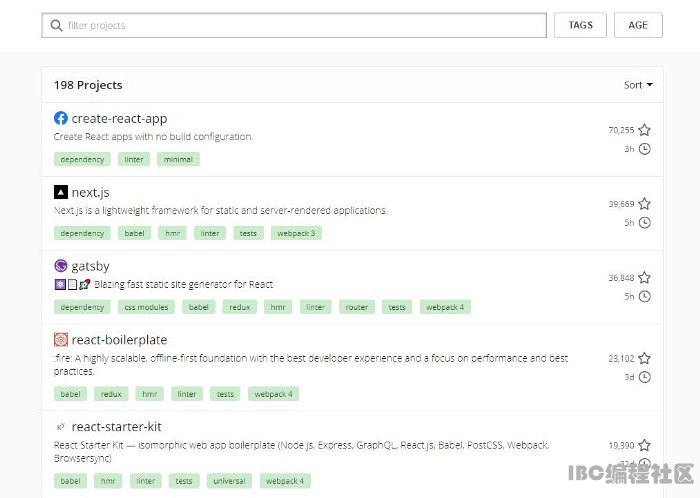Image resolution: width=700 pixels, height=498 pixels.
Task: Select the webpack 3 tag
Action: 296,233
